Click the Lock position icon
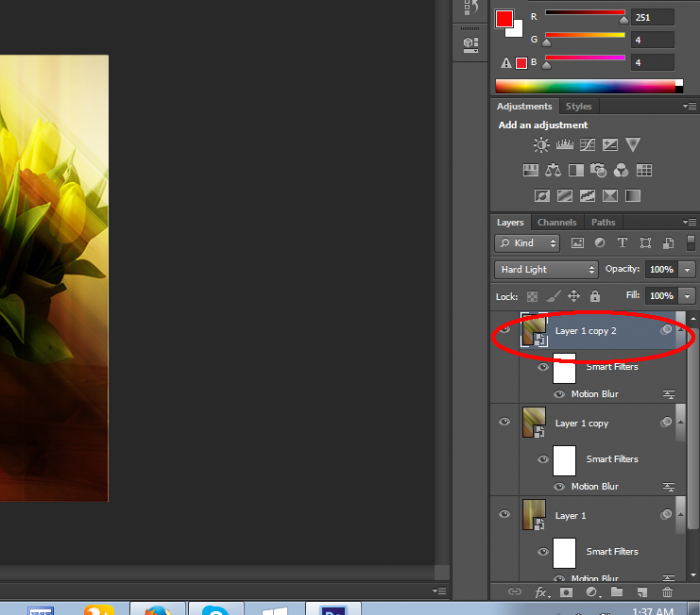The height and width of the screenshot is (615, 700). tap(574, 297)
